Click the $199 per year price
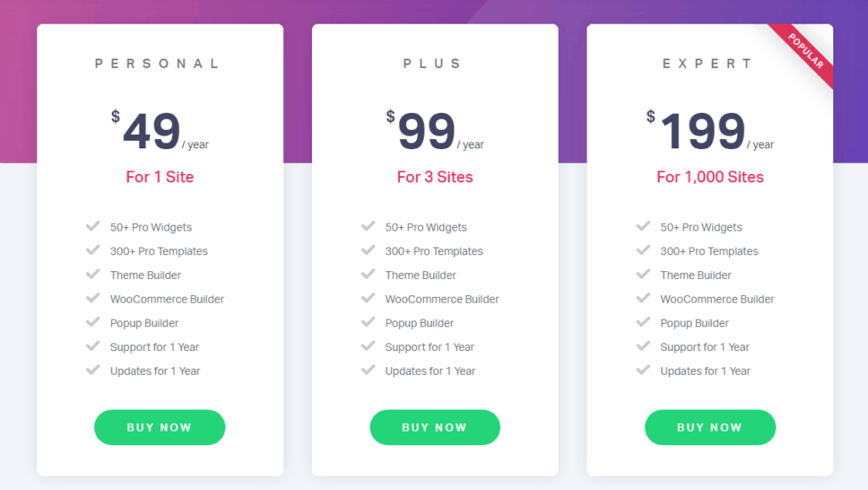868x490 pixels. [709, 131]
